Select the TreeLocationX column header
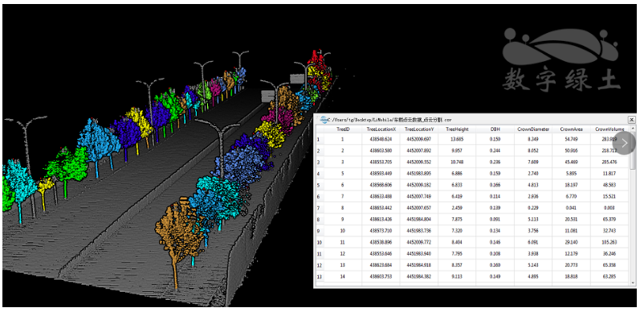The width and height of the screenshot is (644, 312). [381, 129]
